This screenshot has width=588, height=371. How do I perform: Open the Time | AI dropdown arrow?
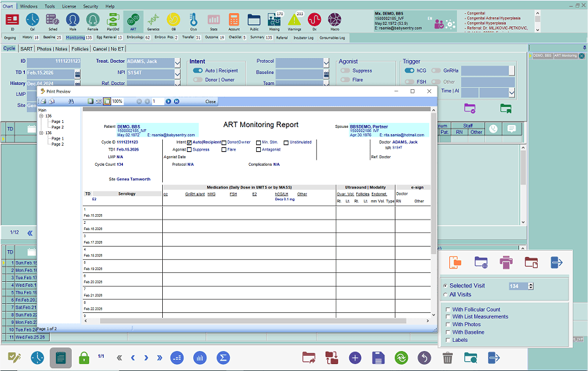point(511,92)
